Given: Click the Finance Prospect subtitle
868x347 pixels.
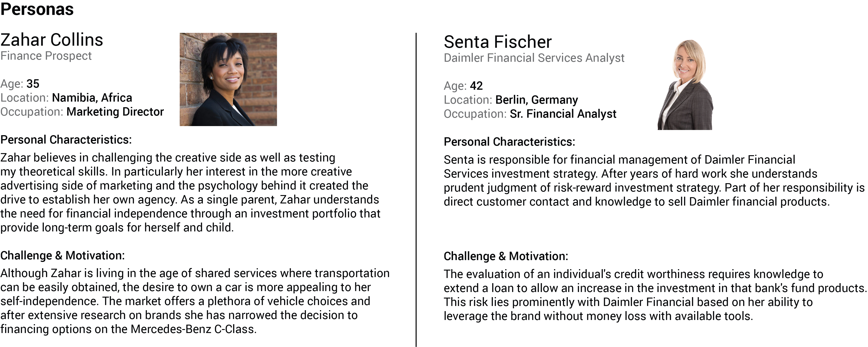Looking at the screenshot, I should (x=46, y=56).
